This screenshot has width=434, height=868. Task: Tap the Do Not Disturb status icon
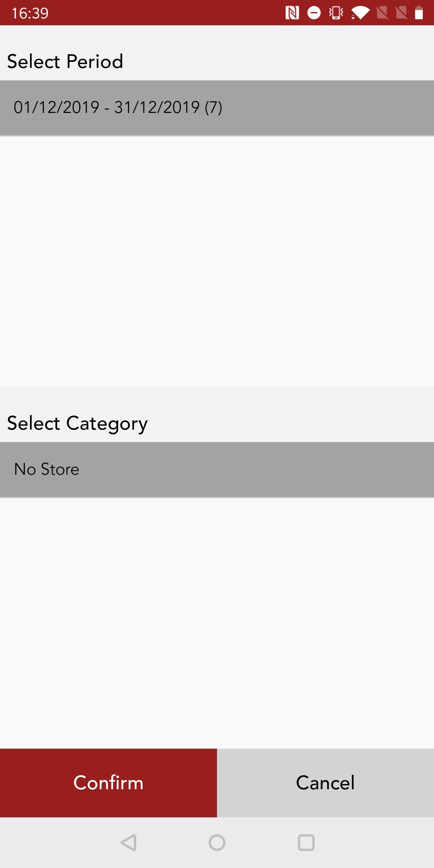pos(314,13)
